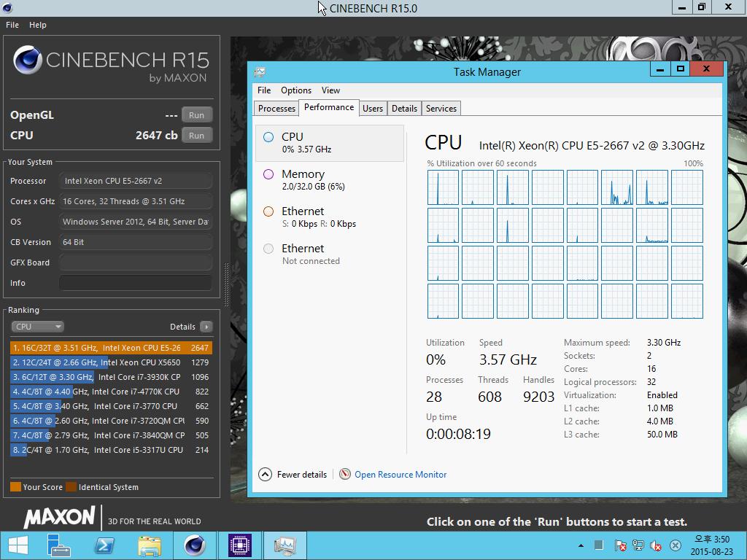Open Task Manager View menu

[330, 90]
